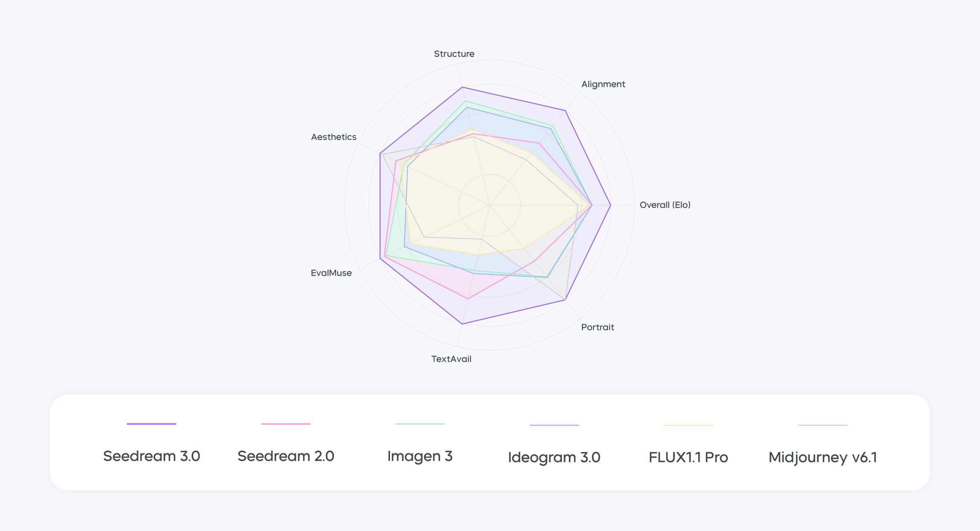This screenshot has height=531, width=980.
Task: Click the Seedream 2.0 pink legend line
Action: [286, 424]
